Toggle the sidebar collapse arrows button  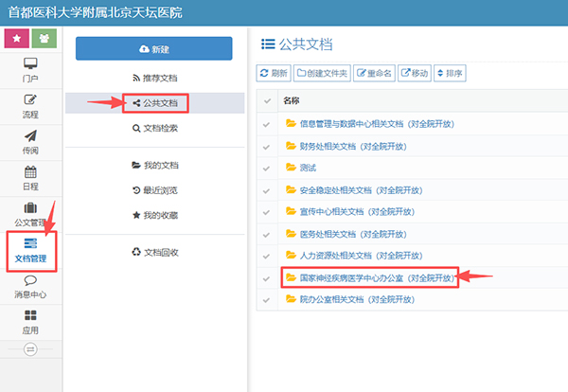tap(30, 348)
